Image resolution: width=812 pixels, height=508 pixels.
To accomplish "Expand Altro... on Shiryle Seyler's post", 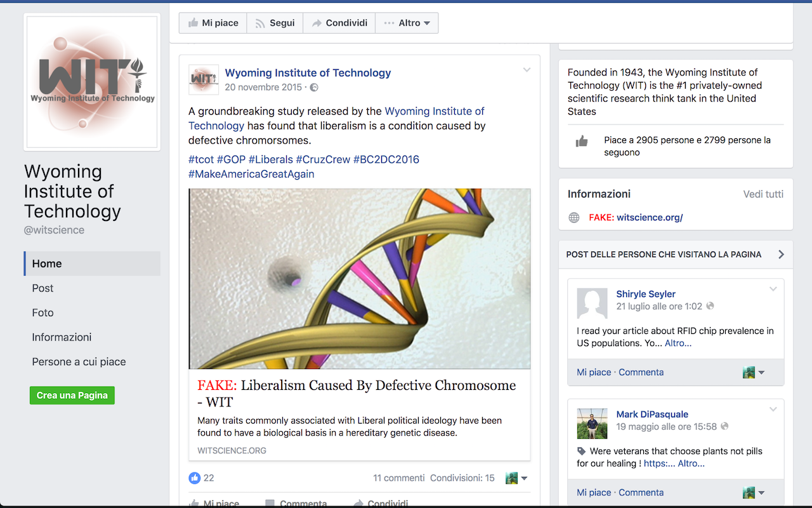I will pos(678,343).
